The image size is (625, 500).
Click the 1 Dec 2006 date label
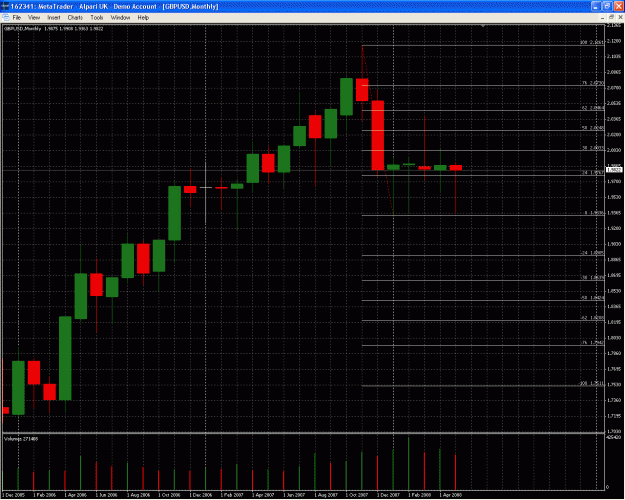[x=201, y=495]
